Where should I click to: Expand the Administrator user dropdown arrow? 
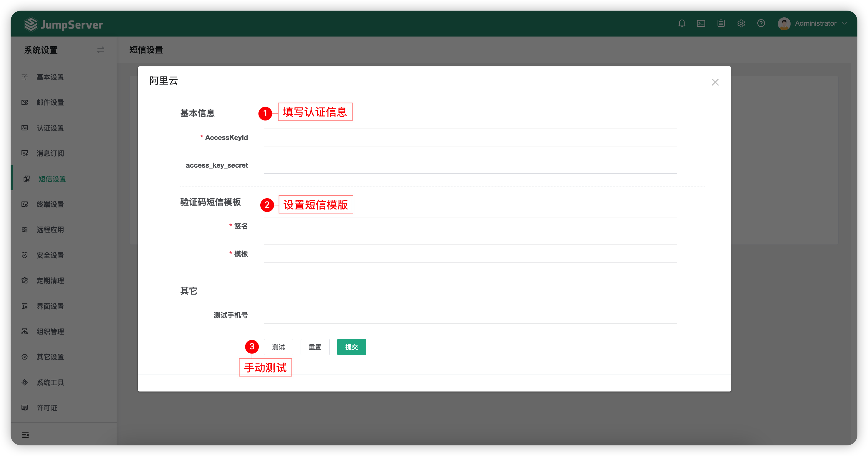point(844,23)
